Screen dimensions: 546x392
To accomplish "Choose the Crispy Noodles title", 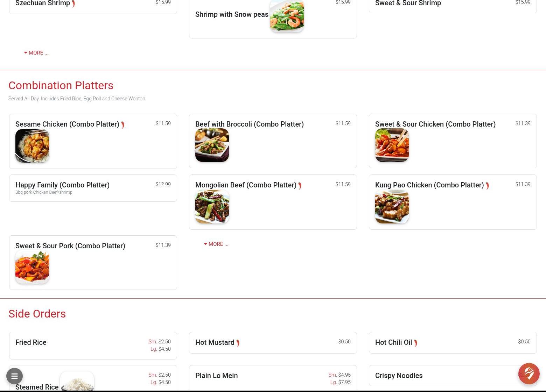I will 399,376.
